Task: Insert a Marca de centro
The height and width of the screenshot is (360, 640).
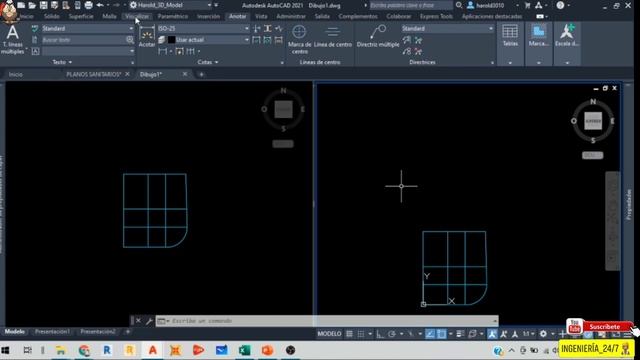Action: pos(299,40)
